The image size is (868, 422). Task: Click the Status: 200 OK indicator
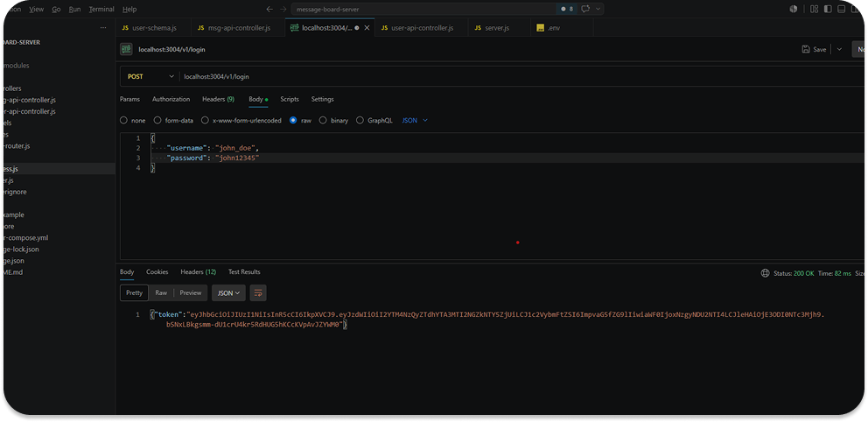(x=794, y=273)
